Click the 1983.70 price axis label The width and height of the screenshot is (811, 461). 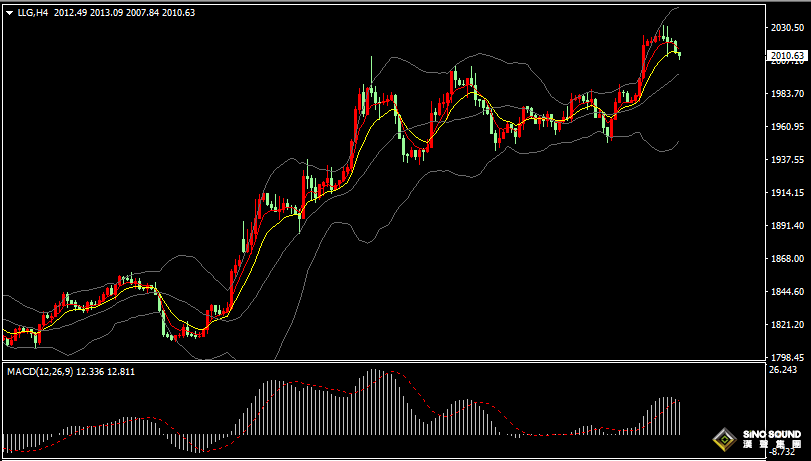(788, 94)
